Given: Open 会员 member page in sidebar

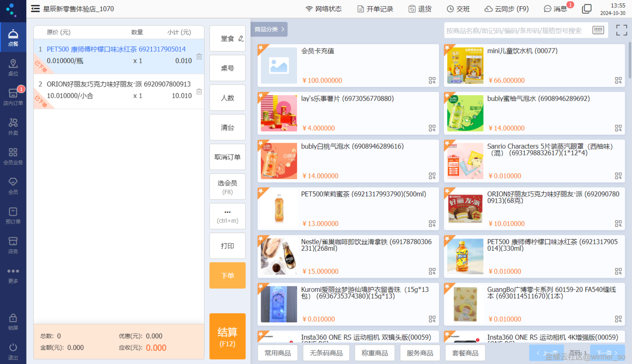Looking at the screenshot, I should coord(13,186).
